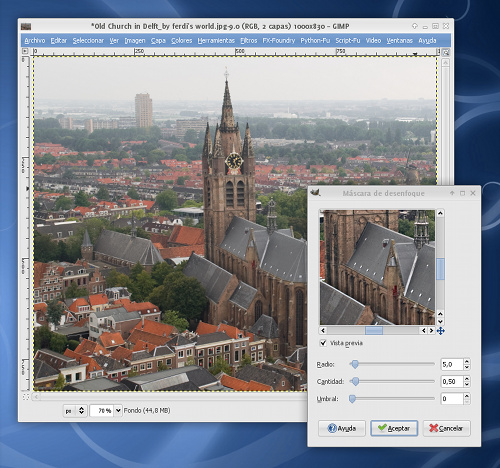Click the Ayuda help button in dialog
500x468 pixels.
(x=342, y=428)
